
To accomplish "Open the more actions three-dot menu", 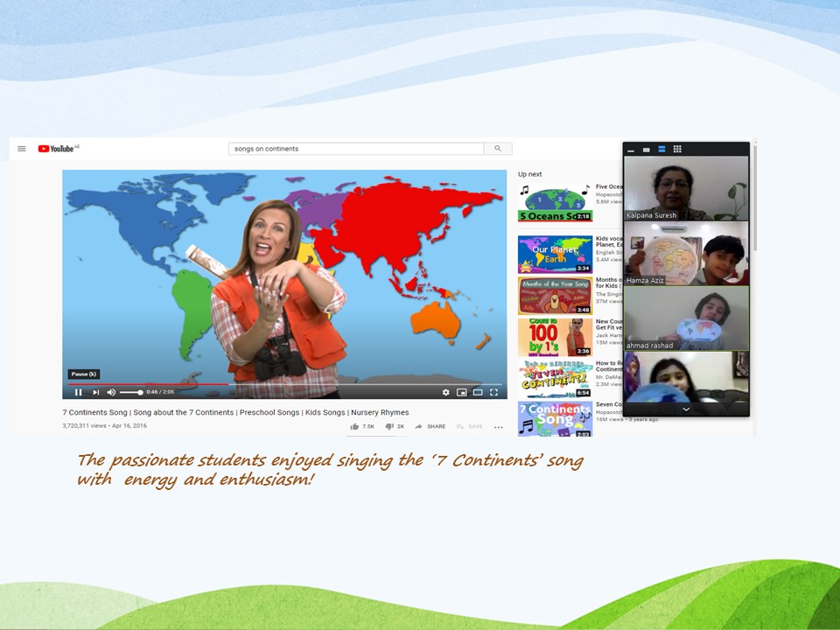I will point(499,427).
